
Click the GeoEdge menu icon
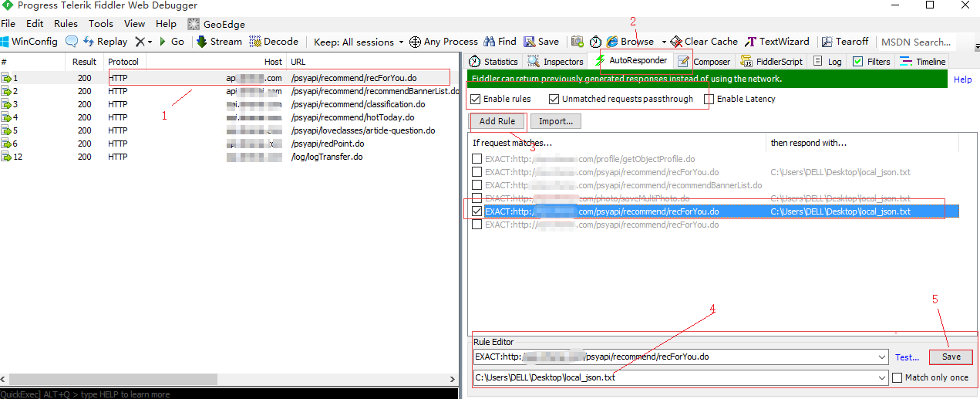[194, 25]
